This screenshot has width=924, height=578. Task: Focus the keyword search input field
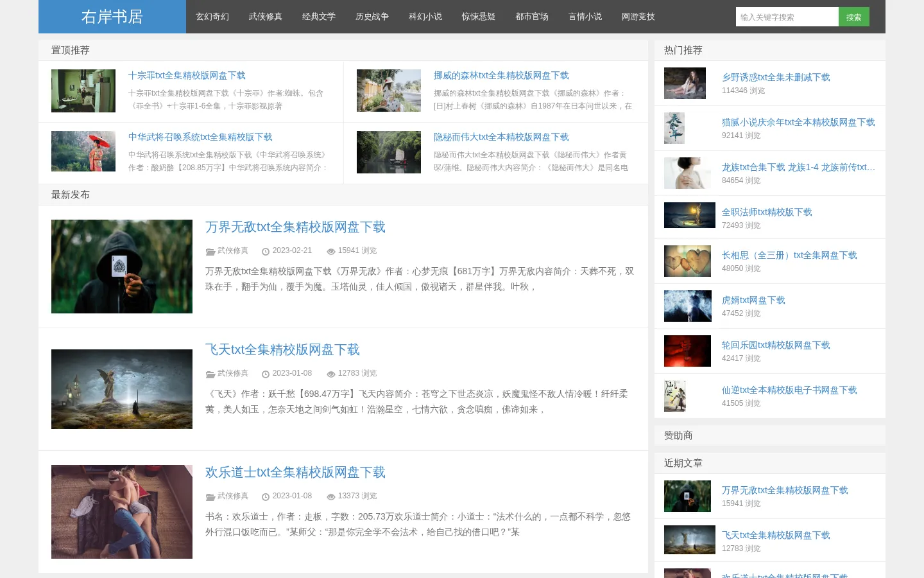pos(787,17)
